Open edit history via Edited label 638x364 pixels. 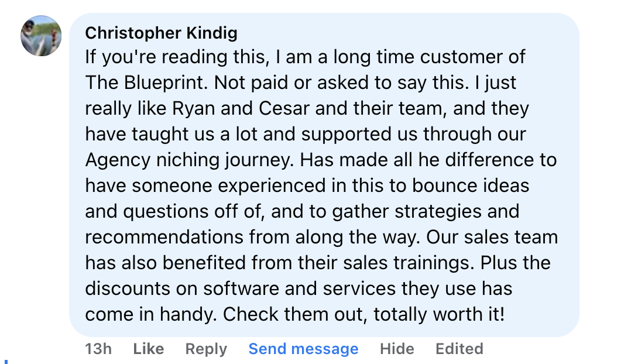tap(459, 349)
